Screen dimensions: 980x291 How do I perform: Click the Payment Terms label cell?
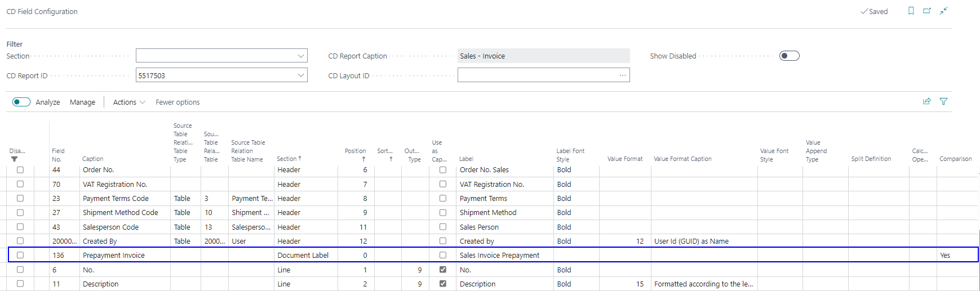(x=483, y=198)
